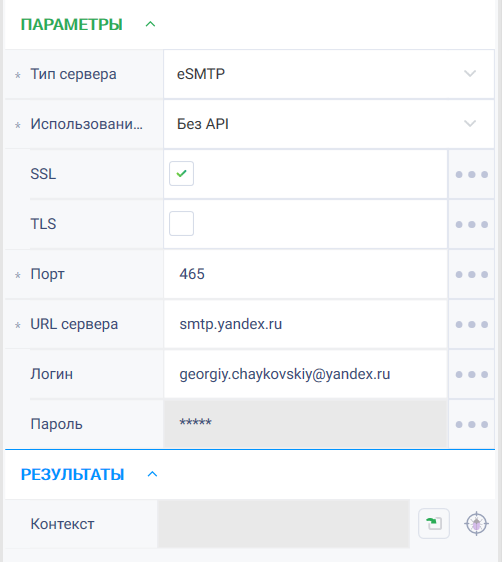
Task: Open the Использование dropdown showing Без API
Action: pyautogui.click(x=329, y=124)
